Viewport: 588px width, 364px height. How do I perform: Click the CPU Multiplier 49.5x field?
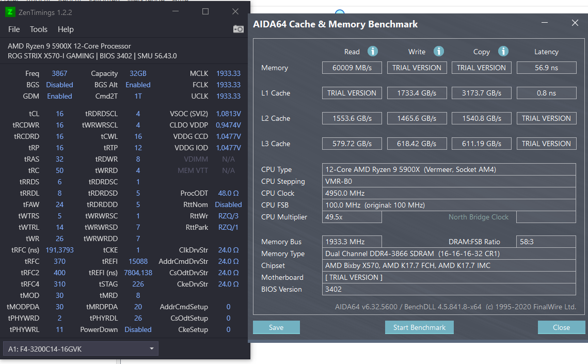[352, 217]
